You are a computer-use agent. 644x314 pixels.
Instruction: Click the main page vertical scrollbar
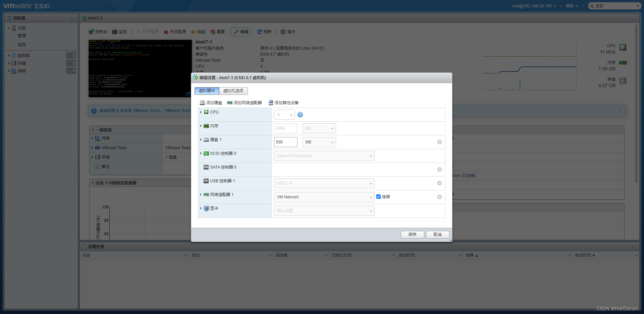click(636, 104)
